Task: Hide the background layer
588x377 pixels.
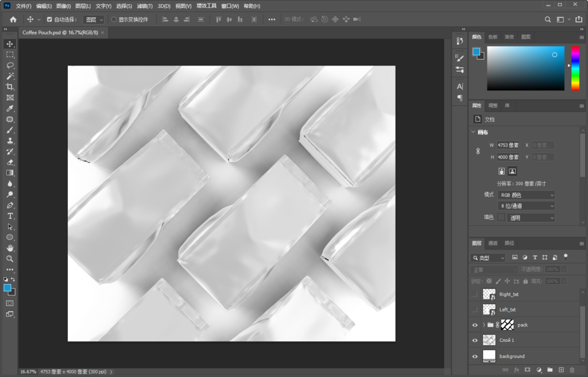Action: 475,356
